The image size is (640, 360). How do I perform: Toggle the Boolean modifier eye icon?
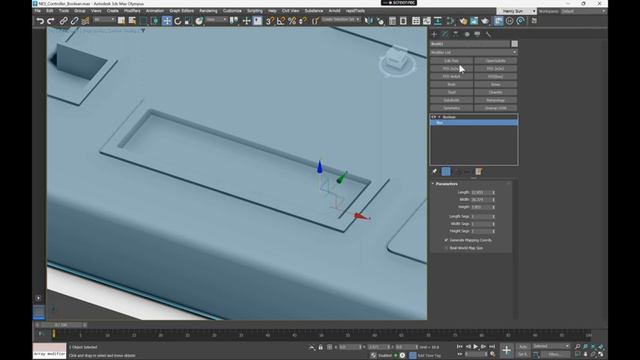point(433,117)
